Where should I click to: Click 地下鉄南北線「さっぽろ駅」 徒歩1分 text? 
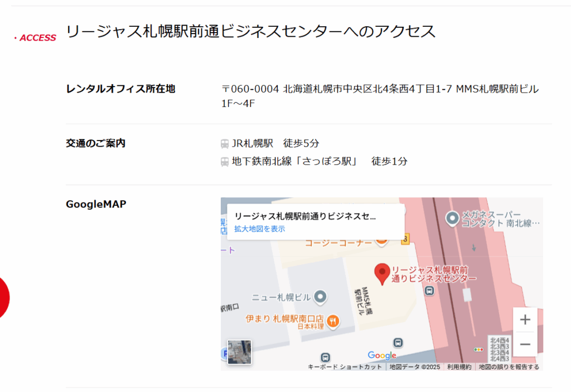(320, 161)
